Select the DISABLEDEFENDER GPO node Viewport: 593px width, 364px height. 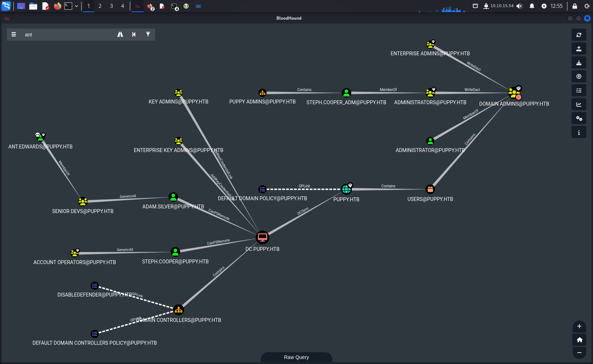click(x=95, y=285)
